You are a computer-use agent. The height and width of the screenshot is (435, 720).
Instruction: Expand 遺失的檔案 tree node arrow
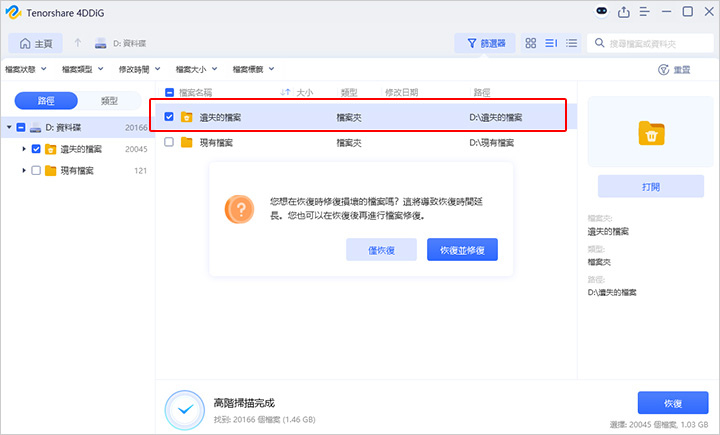click(x=24, y=149)
